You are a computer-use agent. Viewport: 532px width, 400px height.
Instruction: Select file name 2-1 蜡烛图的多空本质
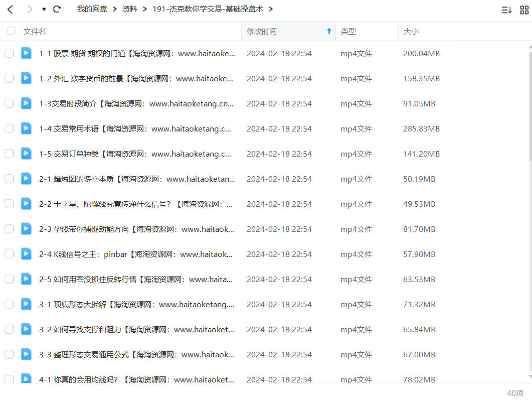click(x=137, y=179)
